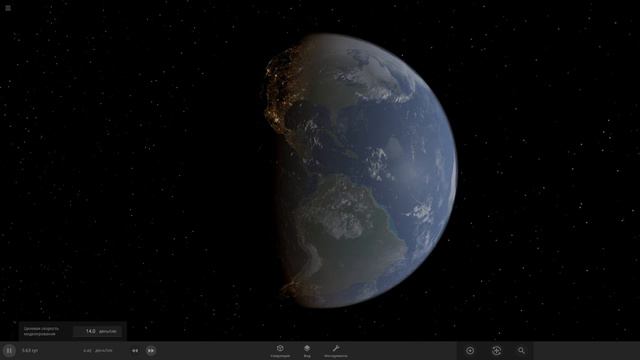Open the search magnifier icon

point(521,351)
